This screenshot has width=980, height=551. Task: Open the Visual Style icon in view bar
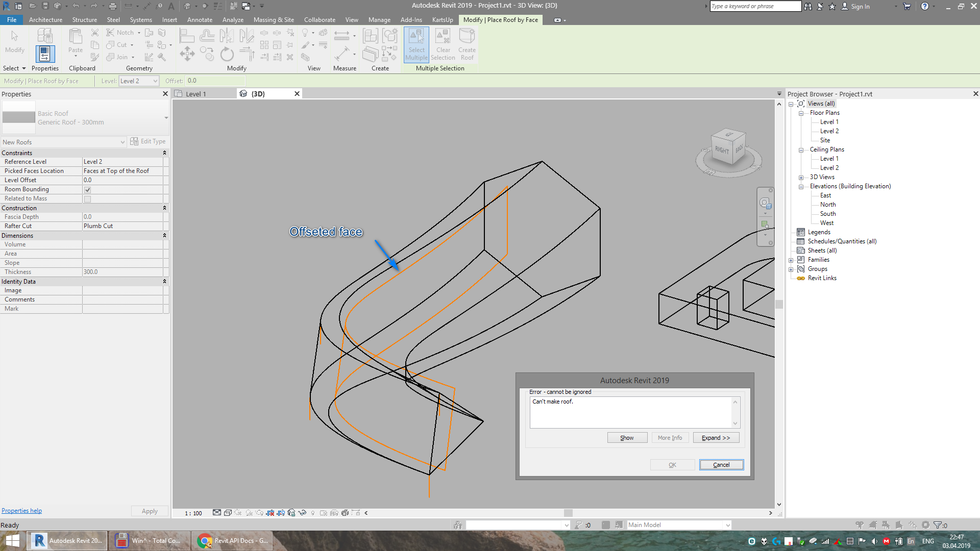pyautogui.click(x=228, y=513)
